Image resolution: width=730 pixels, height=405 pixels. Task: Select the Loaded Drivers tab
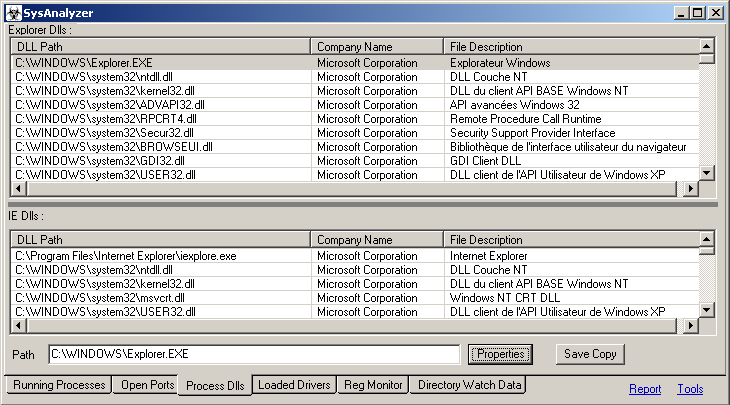[x=293, y=385]
